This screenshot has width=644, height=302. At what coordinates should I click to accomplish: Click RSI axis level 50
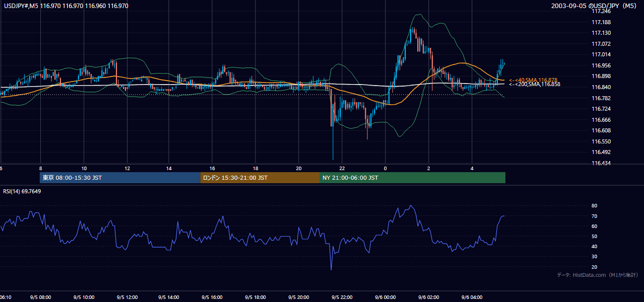tap(595, 236)
